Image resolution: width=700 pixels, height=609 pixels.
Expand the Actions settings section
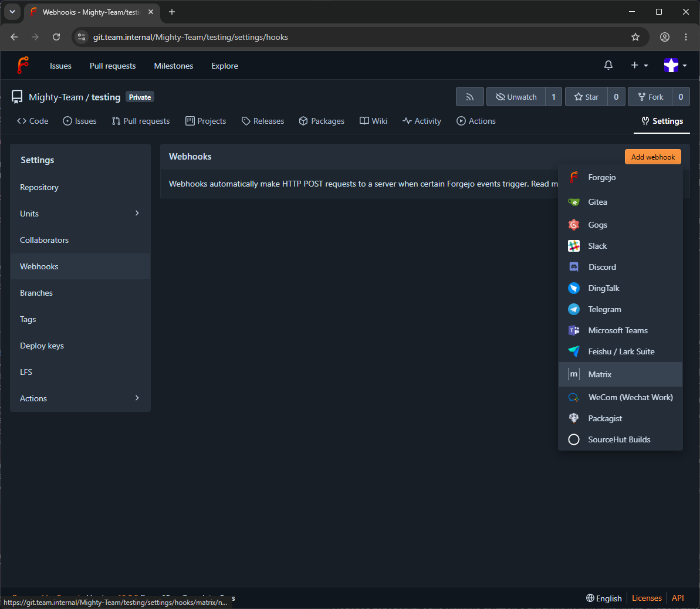(80, 398)
